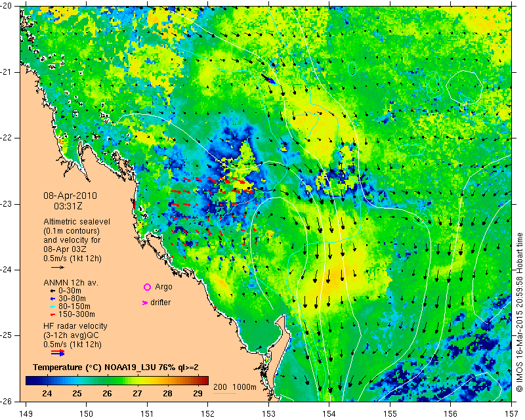The height and width of the screenshot is (420, 525).
Task: Click the cyan 80-150m legend arrow
Action: 52,306
